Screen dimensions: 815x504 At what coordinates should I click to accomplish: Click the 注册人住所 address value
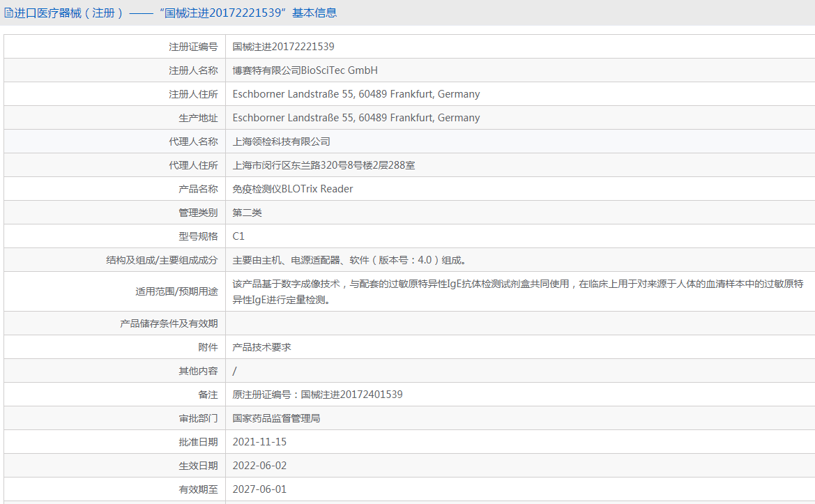pyautogui.click(x=356, y=94)
